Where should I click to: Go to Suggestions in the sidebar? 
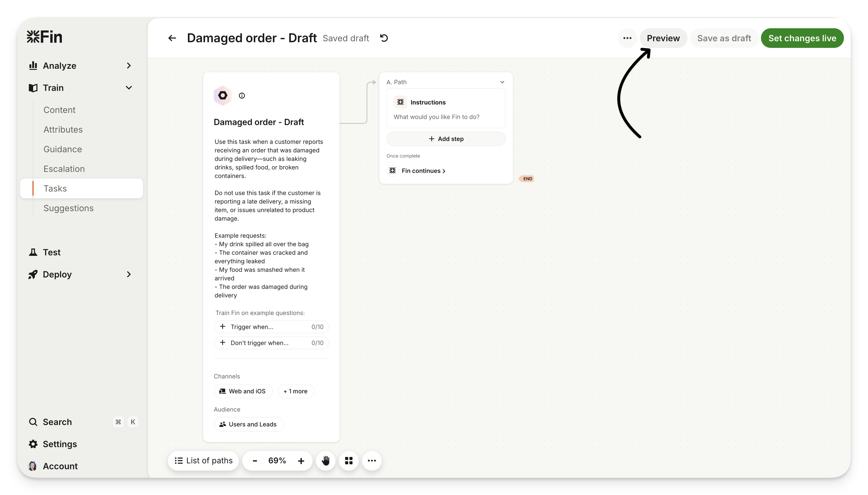pos(68,208)
